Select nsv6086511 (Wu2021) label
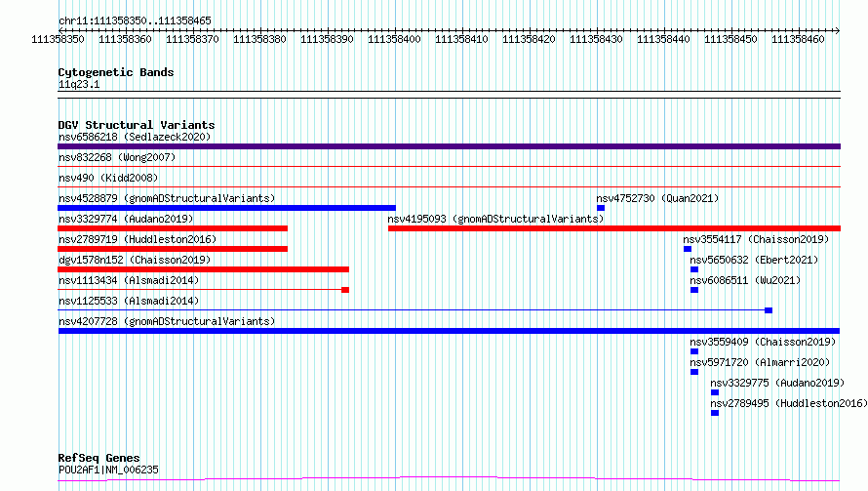Screen dimensions: 868x491 click(x=745, y=280)
